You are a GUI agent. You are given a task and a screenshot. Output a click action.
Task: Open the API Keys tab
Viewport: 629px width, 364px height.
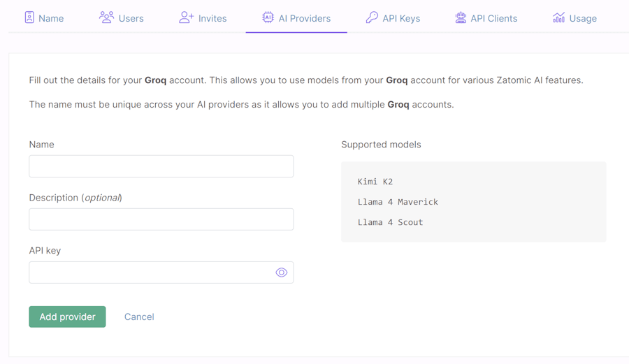coord(393,18)
